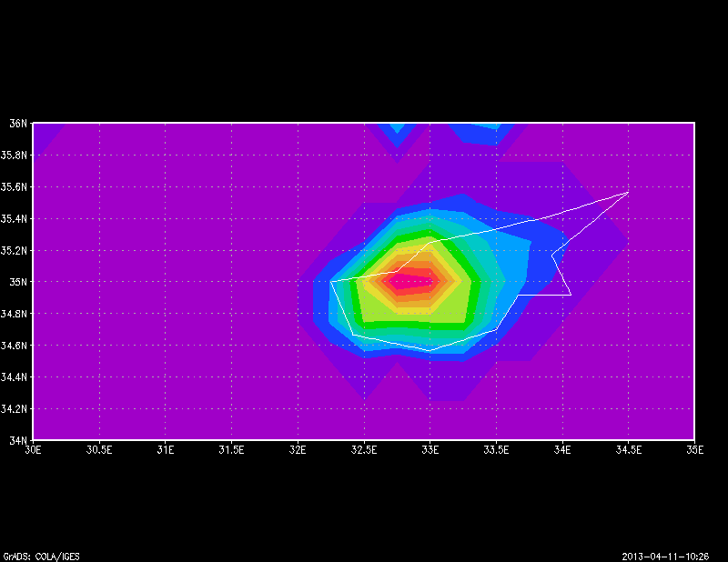Click the 31.5E longitude axis label

(232, 450)
